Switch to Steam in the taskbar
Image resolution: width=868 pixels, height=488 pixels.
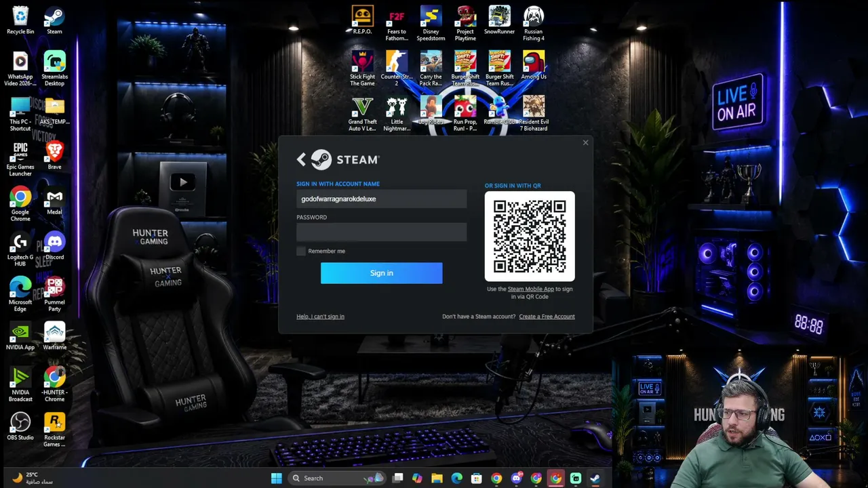tap(595, 479)
